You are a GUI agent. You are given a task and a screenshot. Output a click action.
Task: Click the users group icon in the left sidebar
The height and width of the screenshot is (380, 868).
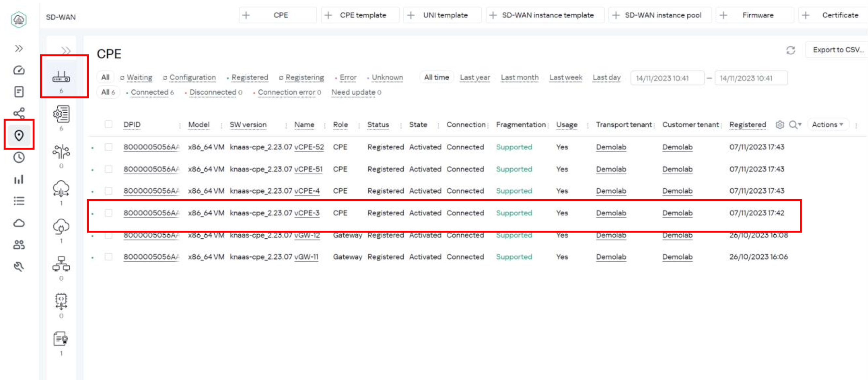coord(19,244)
